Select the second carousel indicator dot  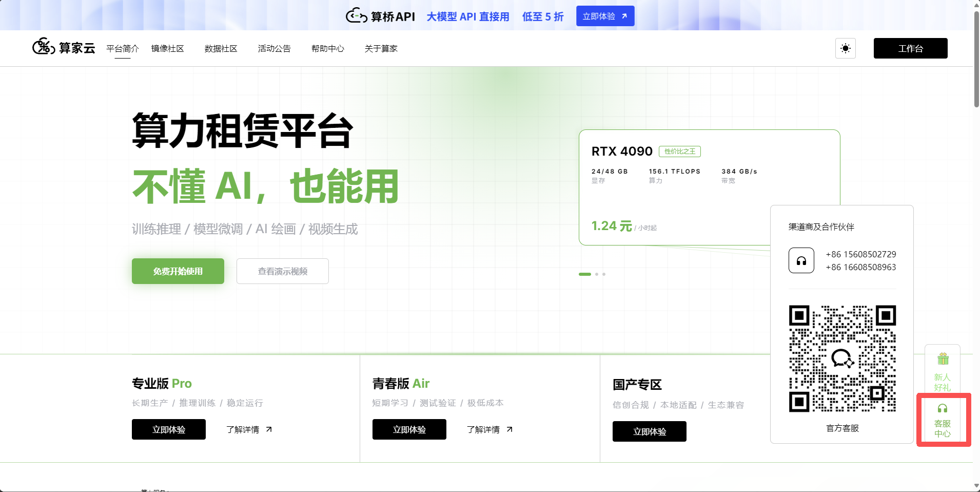(x=597, y=274)
